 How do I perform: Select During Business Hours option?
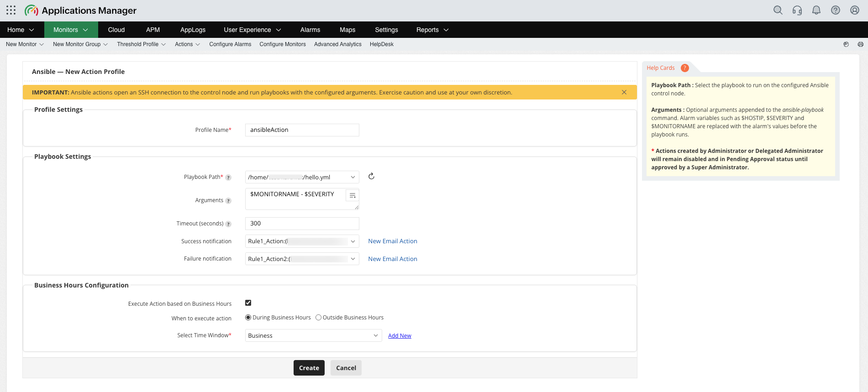248,318
